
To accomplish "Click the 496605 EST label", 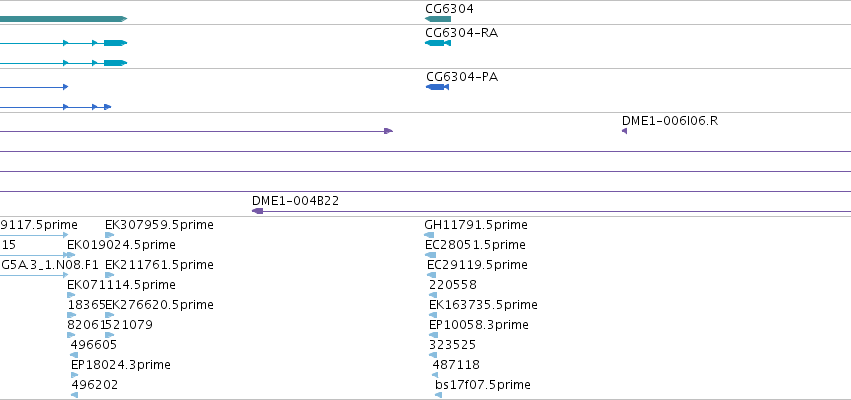I will [x=94, y=345].
